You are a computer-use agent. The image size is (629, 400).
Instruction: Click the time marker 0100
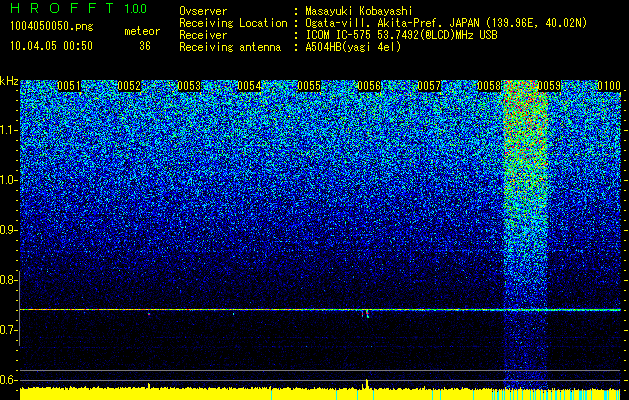pos(609,86)
